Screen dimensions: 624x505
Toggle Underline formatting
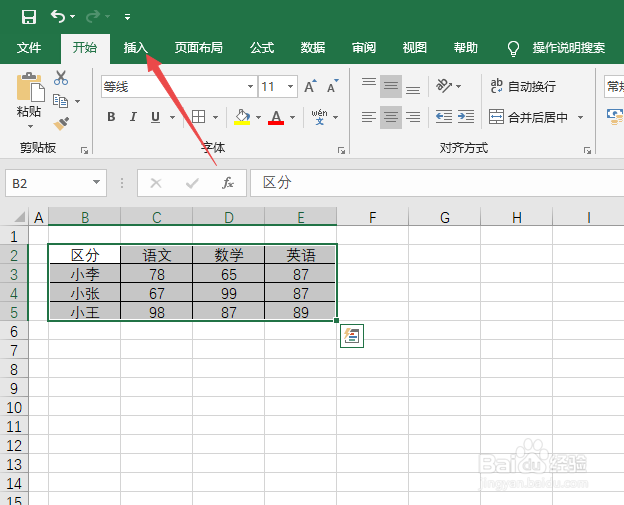(x=155, y=117)
